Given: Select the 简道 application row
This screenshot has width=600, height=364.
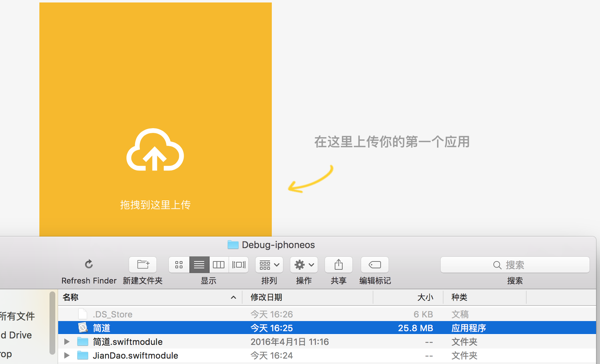Looking at the screenshot, I should 327,328.
